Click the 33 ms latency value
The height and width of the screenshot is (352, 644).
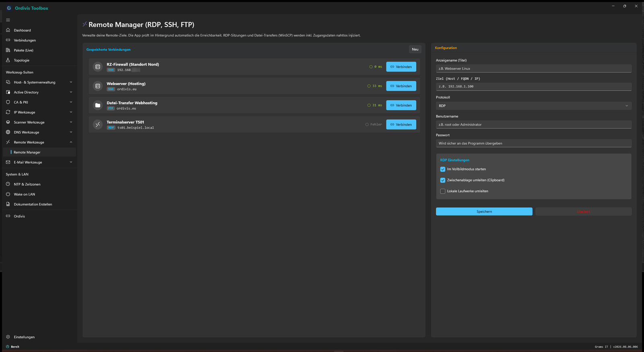click(377, 86)
